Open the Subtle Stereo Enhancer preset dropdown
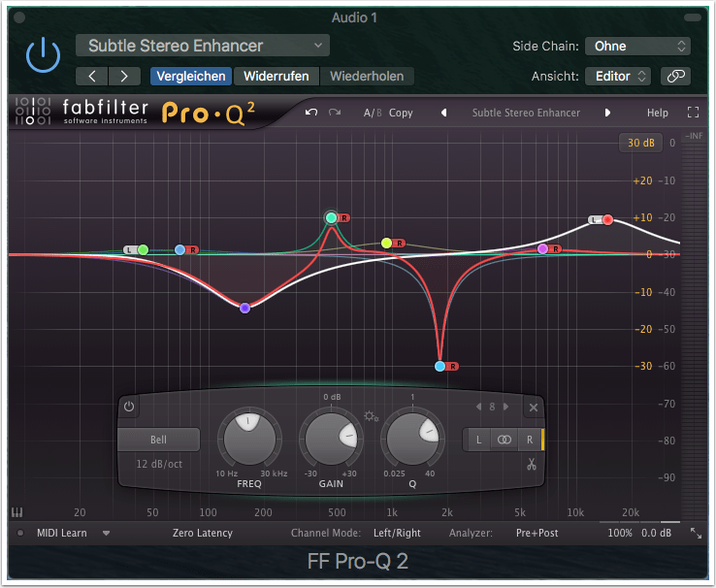Screen dimensions: 716x588 tap(203, 46)
